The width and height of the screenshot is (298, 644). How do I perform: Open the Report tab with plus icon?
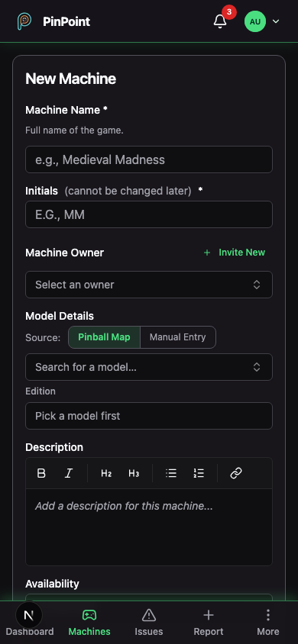[x=209, y=623]
